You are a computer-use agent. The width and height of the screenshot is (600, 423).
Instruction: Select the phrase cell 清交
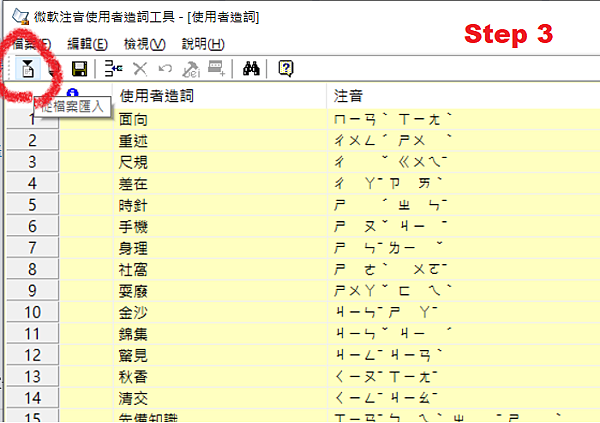pos(220,398)
